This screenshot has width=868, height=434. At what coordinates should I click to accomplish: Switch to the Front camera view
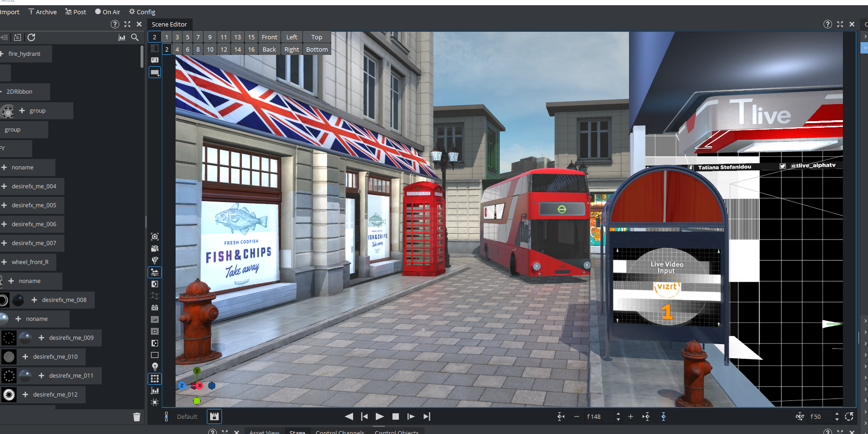click(269, 37)
